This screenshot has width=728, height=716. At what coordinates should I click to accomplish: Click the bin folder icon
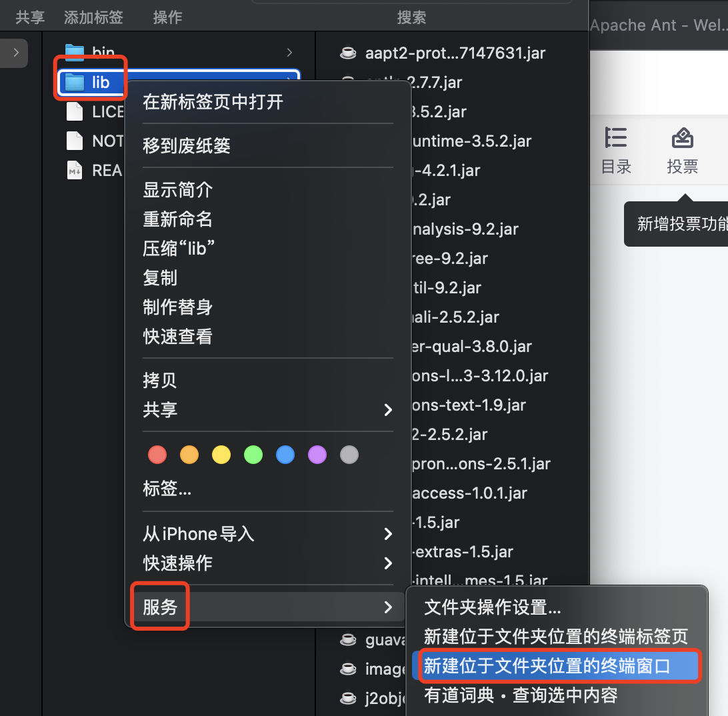(75, 52)
